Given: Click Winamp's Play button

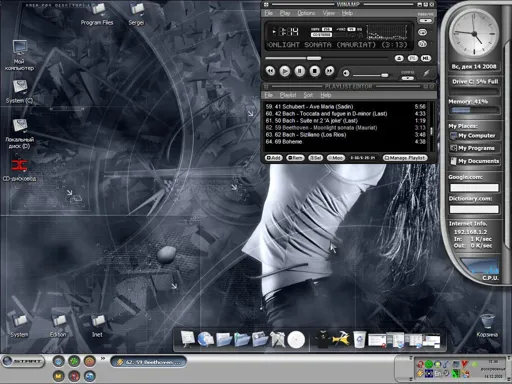Looking at the screenshot, I should (x=285, y=71).
